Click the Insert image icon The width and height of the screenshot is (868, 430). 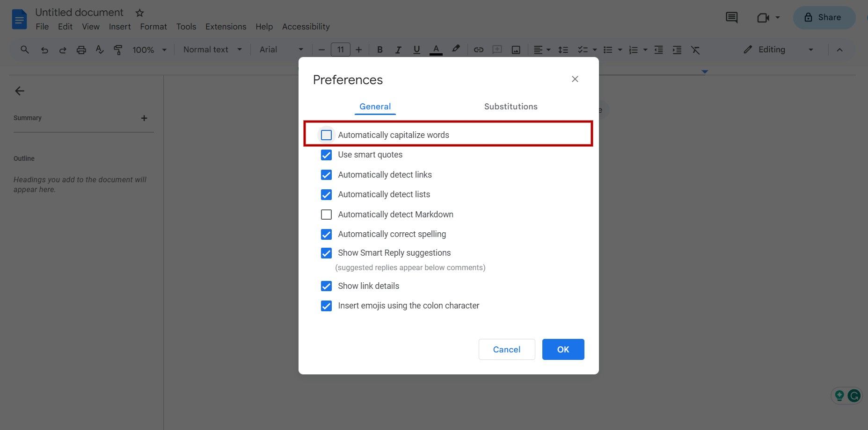[515, 50]
